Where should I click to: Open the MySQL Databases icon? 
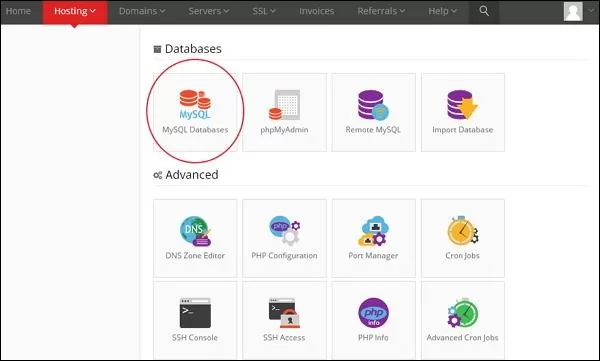(x=195, y=105)
